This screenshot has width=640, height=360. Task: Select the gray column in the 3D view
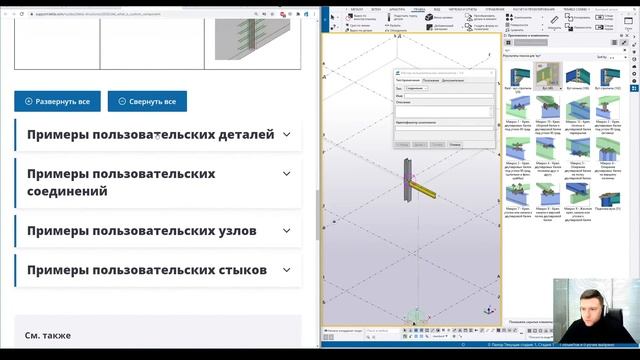[x=408, y=180]
